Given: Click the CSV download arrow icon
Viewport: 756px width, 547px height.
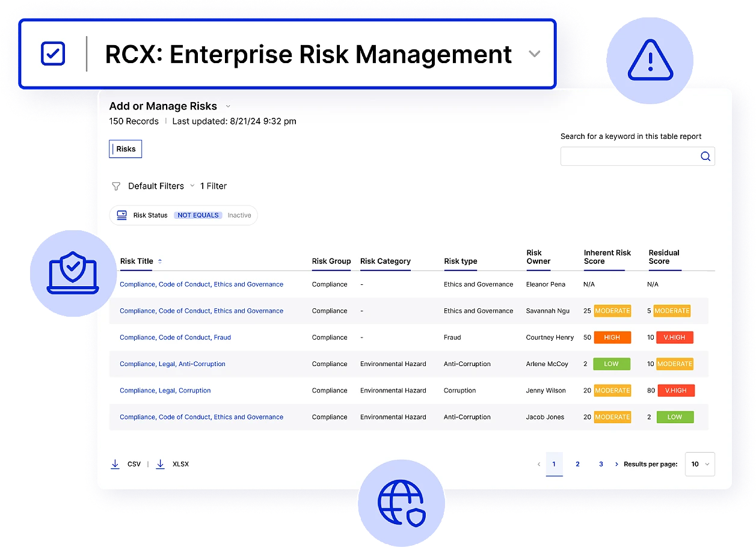Looking at the screenshot, I should coord(115,464).
